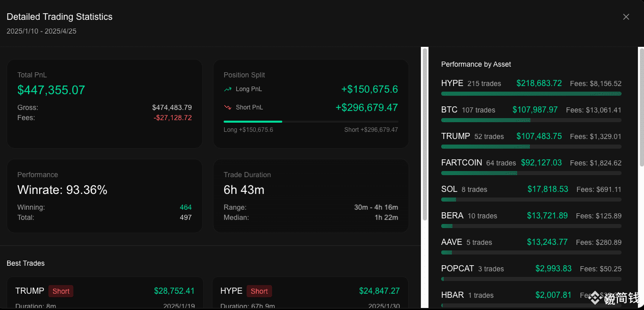Click the Short badge on TRUMP best trade
644x310 pixels.
(61, 291)
